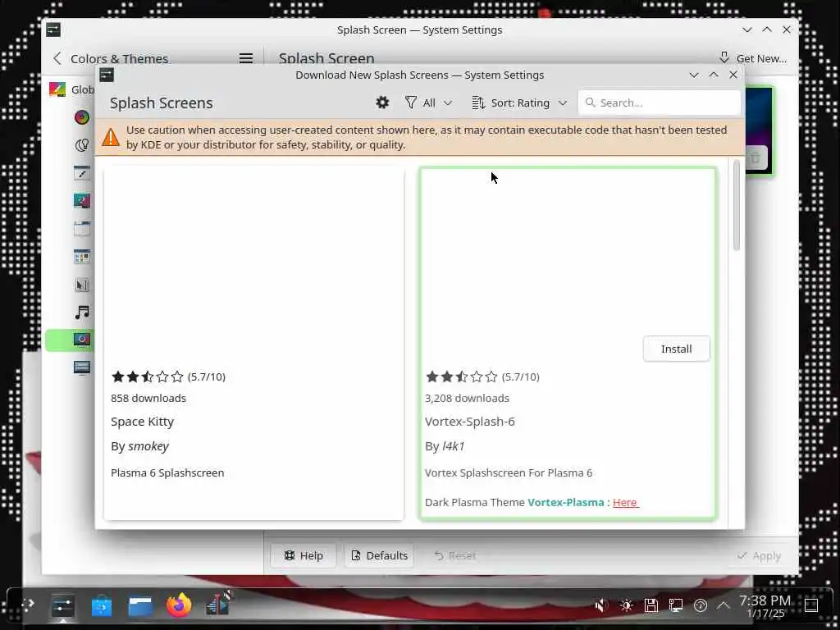Click Vortex Splashscreen For Plasma 6 description
This screenshot has width=840, height=630.
509,473
